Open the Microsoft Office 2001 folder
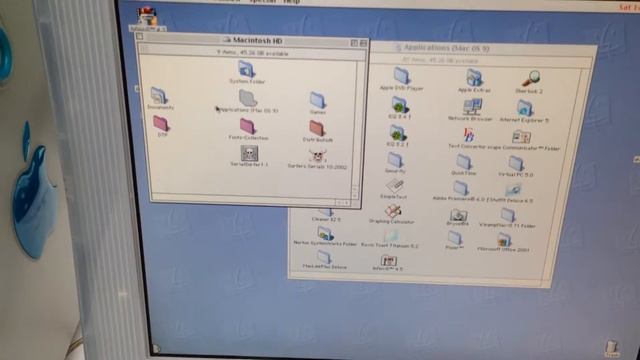Image resolution: width=640 pixels, height=360 pixels. click(504, 240)
